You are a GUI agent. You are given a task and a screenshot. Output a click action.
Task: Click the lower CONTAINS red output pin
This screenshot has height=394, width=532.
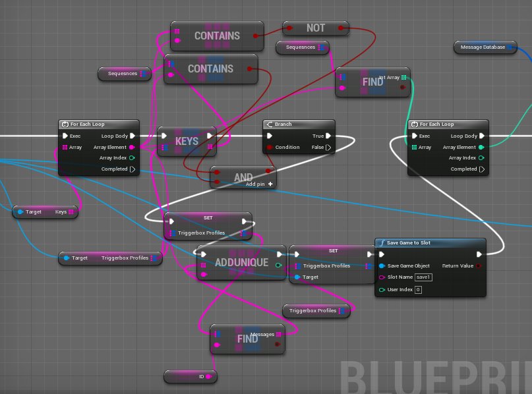(250, 69)
